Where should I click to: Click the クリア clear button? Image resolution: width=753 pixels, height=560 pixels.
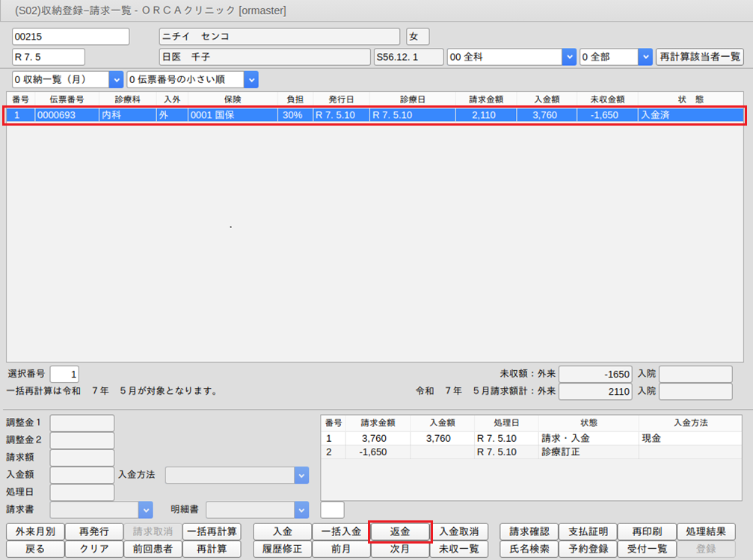(93, 549)
